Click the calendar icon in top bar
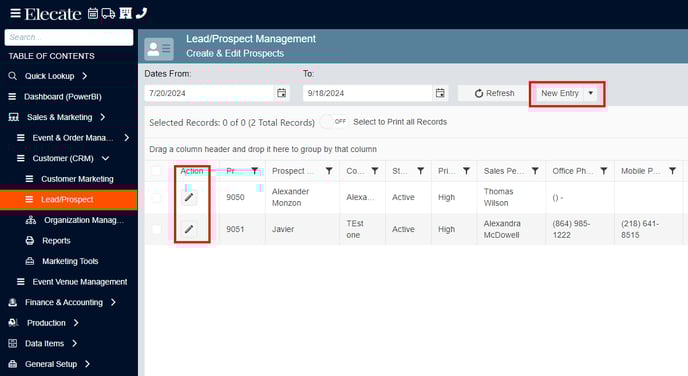 (x=93, y=14)
